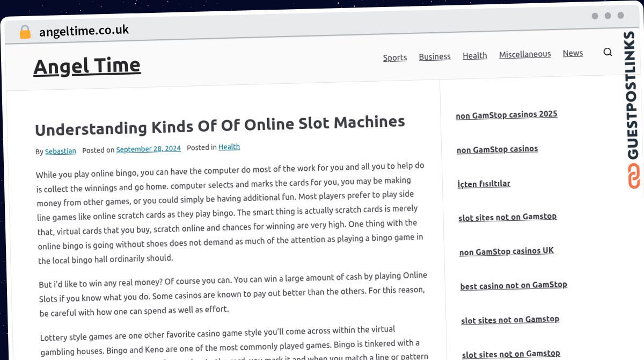The width and height of the screenshot is (644, 360).
Task: Open the non GamStop casinos 2025 link
Action: coord(506,114)
